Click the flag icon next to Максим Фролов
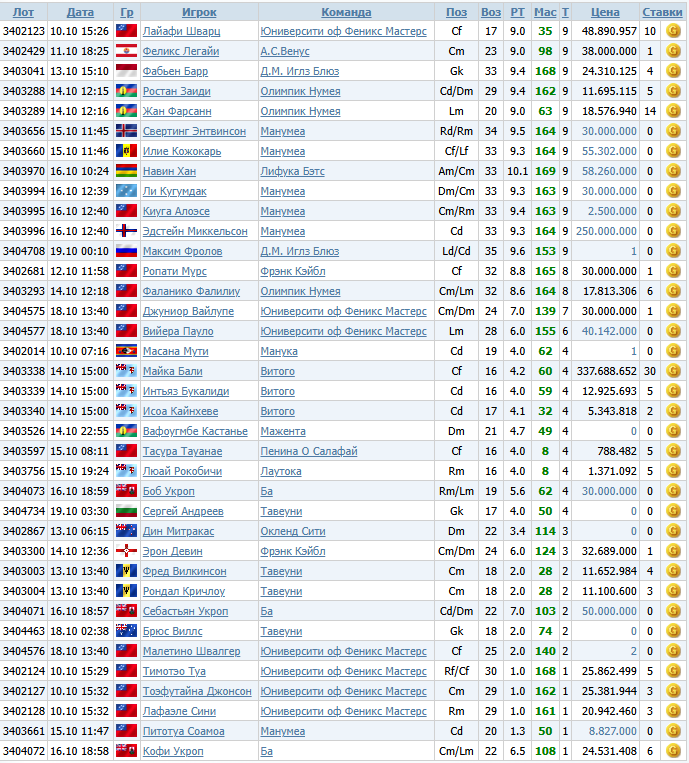Screen dimensions: 689x763 tap(126, 251)
